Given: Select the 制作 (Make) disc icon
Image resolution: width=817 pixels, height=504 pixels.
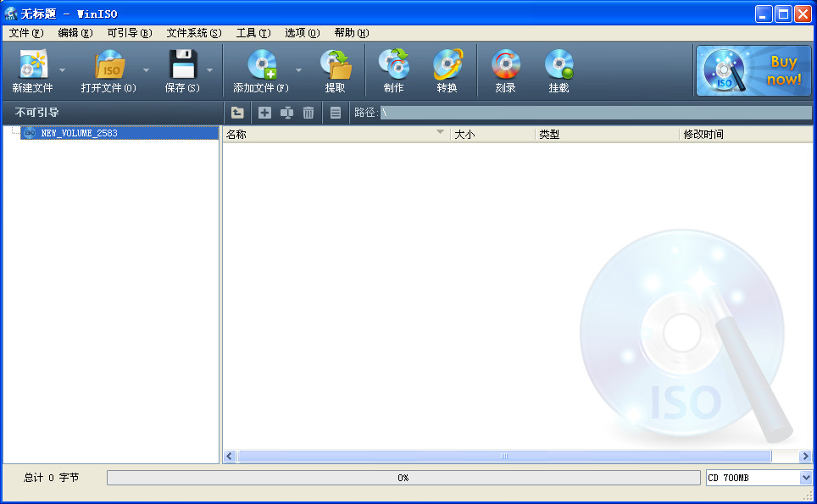Looking at the screenshot, I should point(392,68).
